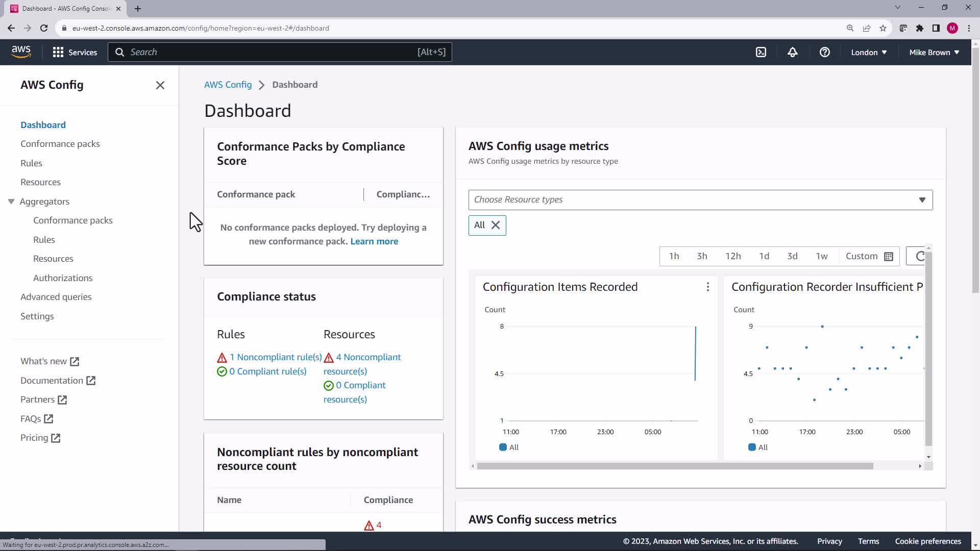Open the notifications bell icon

click(x=792, y=52)
